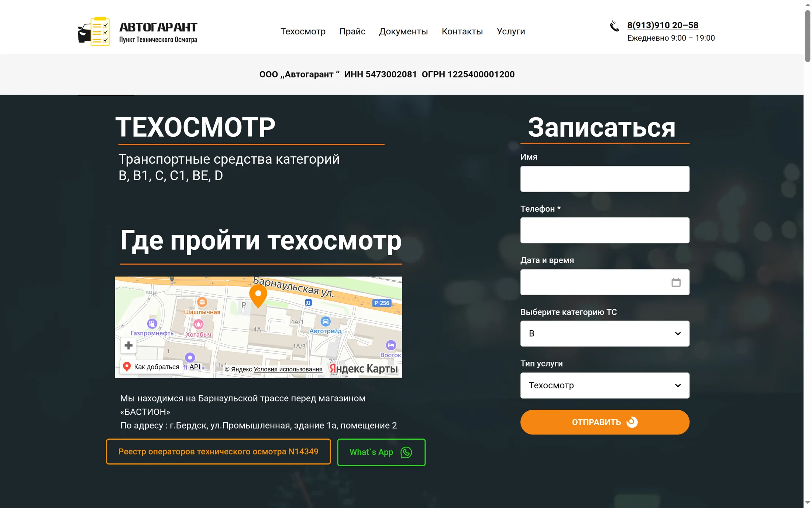This screenshot has width=812, height=508.
Task: Click the Автогарант logo icon
Action: (94, 31)
